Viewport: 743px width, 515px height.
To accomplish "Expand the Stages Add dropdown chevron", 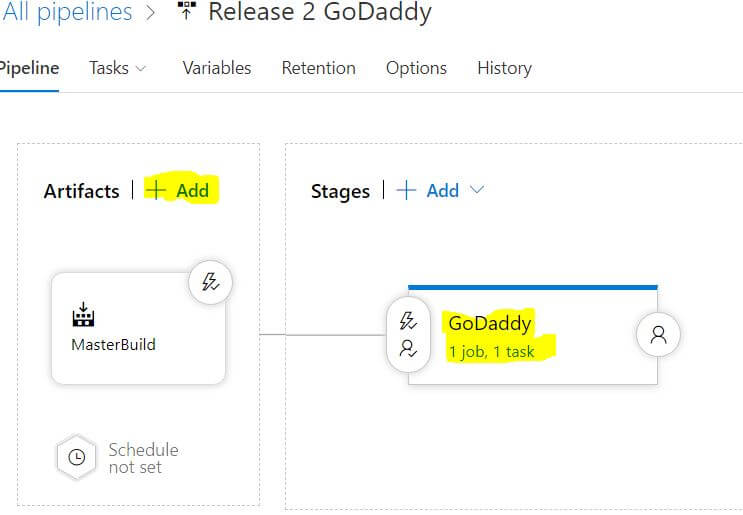I will 477,190.
